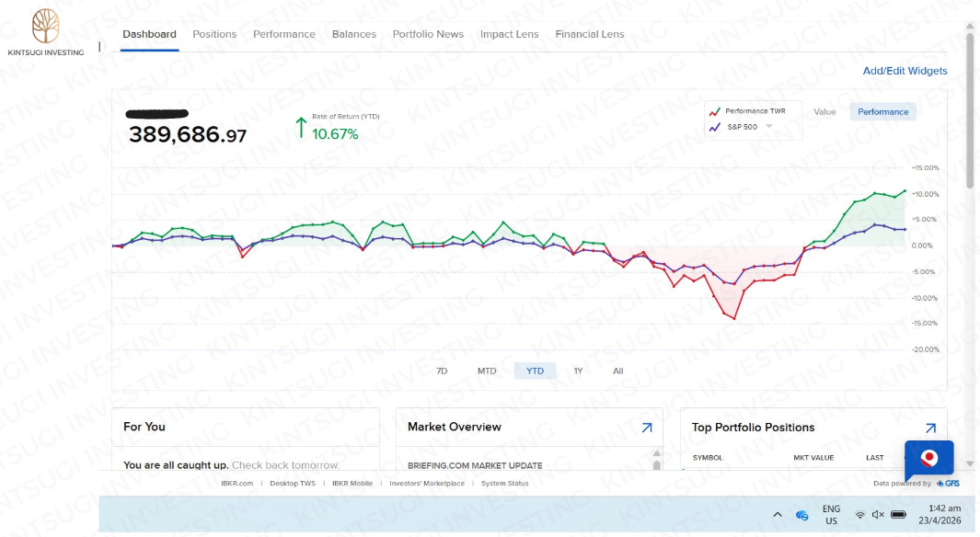The width and height of the screenshot is (980, 537).
Task: Click the battery status tray icon
Action: click(x=899, y=515)
